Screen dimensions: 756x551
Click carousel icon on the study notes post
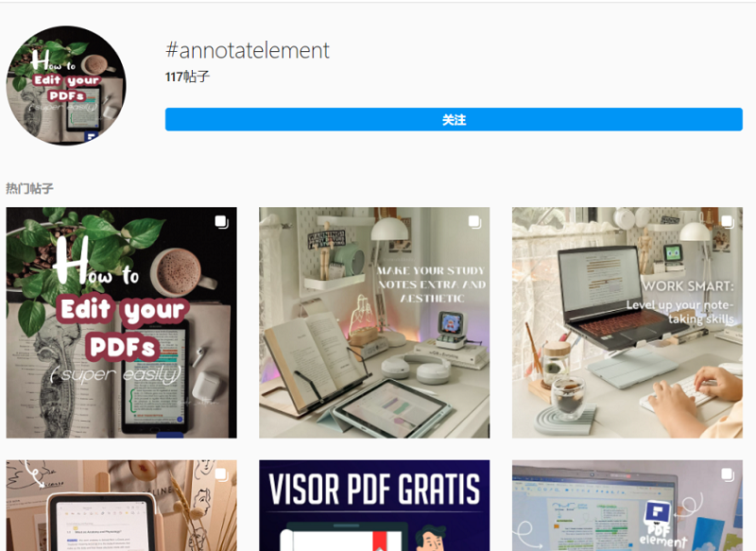click(x=475, y=222)
